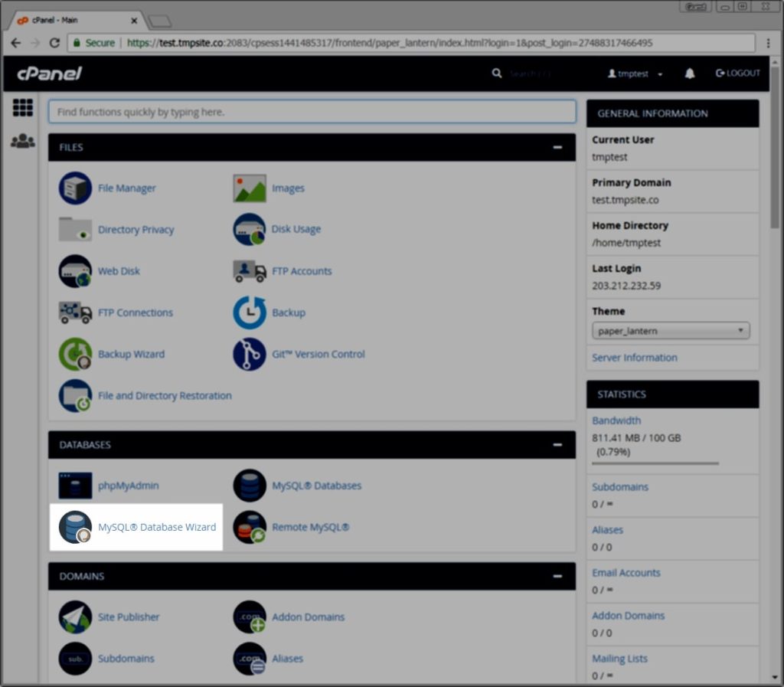Screen dimensions: 784x687
Task: Click the Secure padlock indicator
Action: click(94, 43)
